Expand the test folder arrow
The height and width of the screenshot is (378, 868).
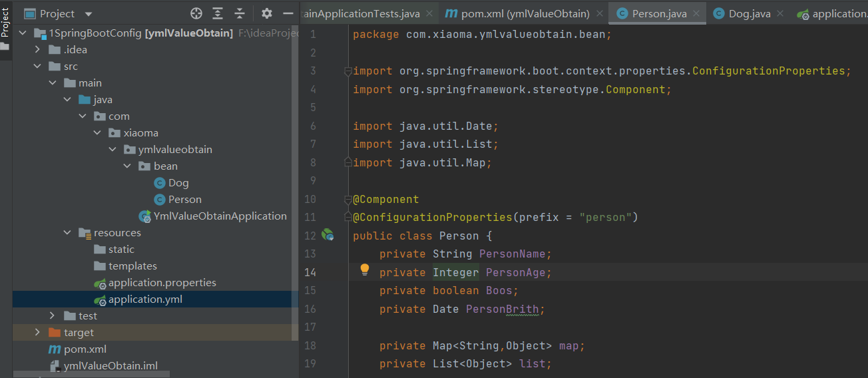[53, 315]
